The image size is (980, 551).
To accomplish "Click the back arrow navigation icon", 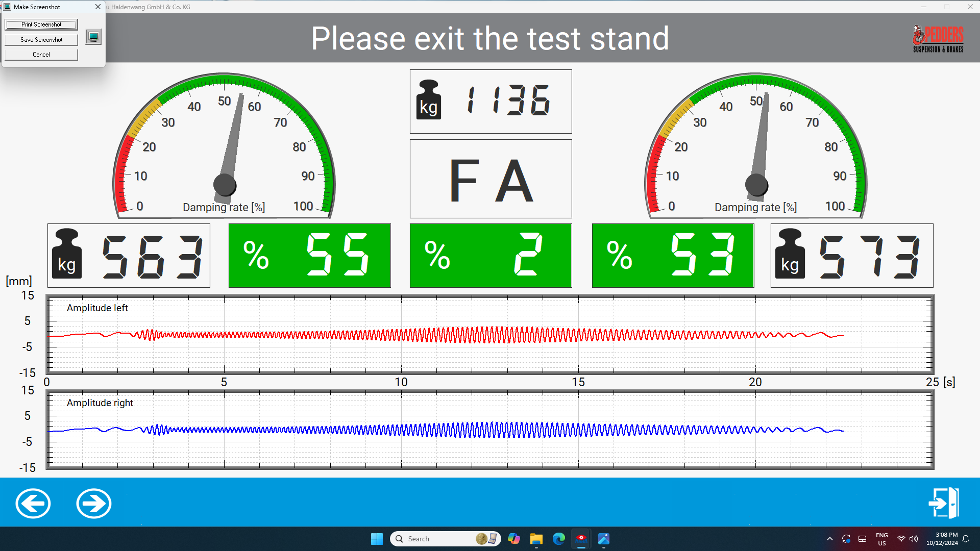I will [33, 504].
